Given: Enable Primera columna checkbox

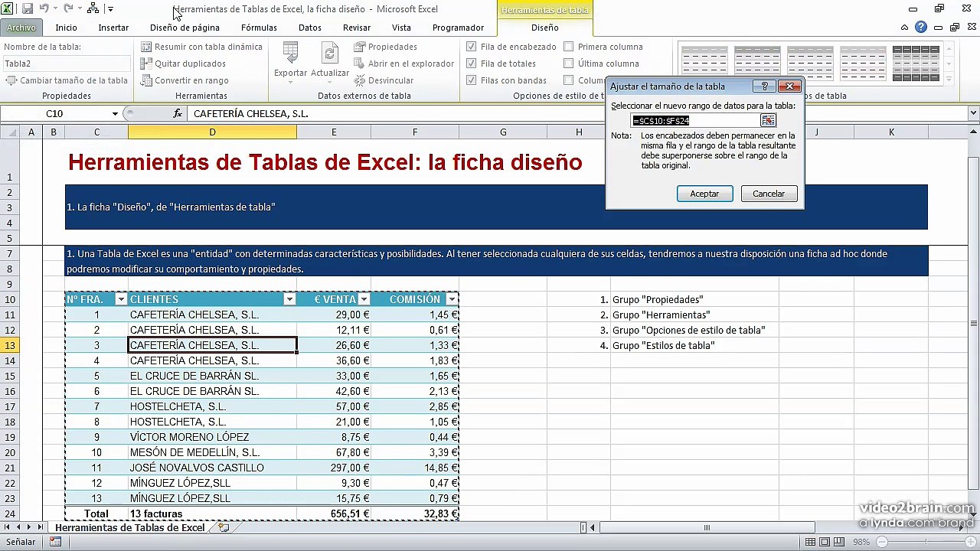Looking at the screenshot, I should (569, 47).
